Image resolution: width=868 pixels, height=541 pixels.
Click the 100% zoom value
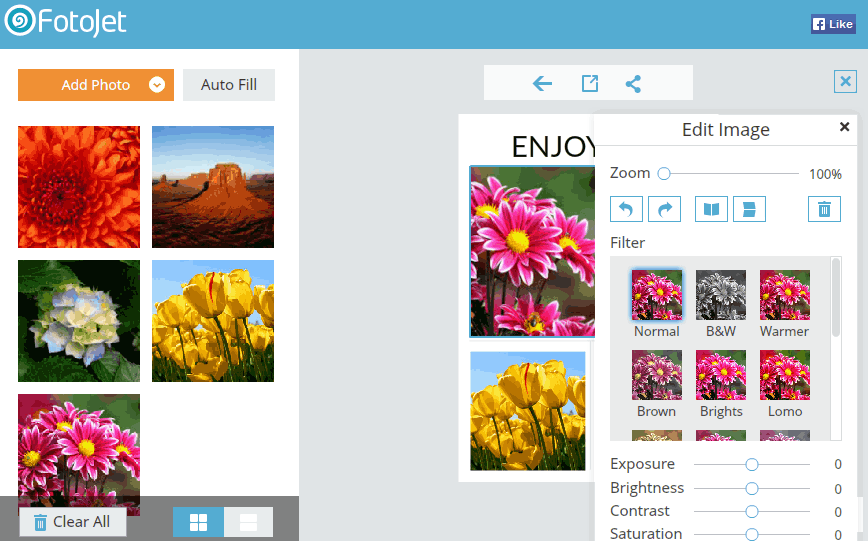pyautogui.click(x=825, y=174)
